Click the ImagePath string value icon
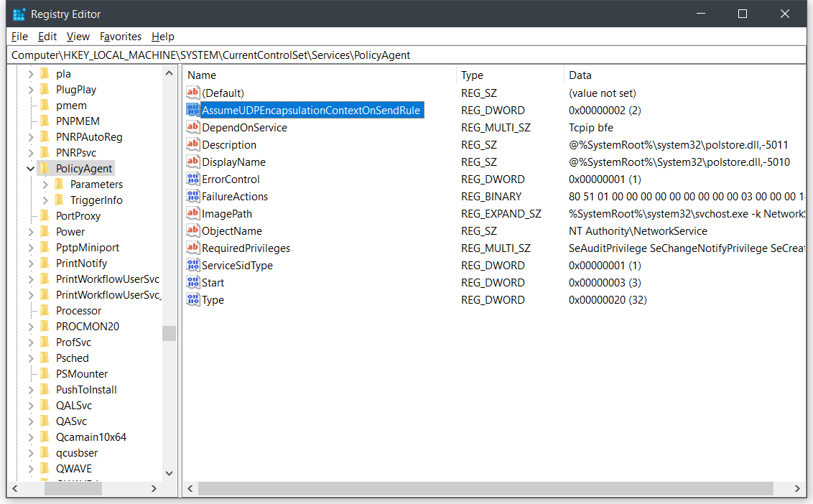This screenshot has width=813, height=504. (193, 213)
